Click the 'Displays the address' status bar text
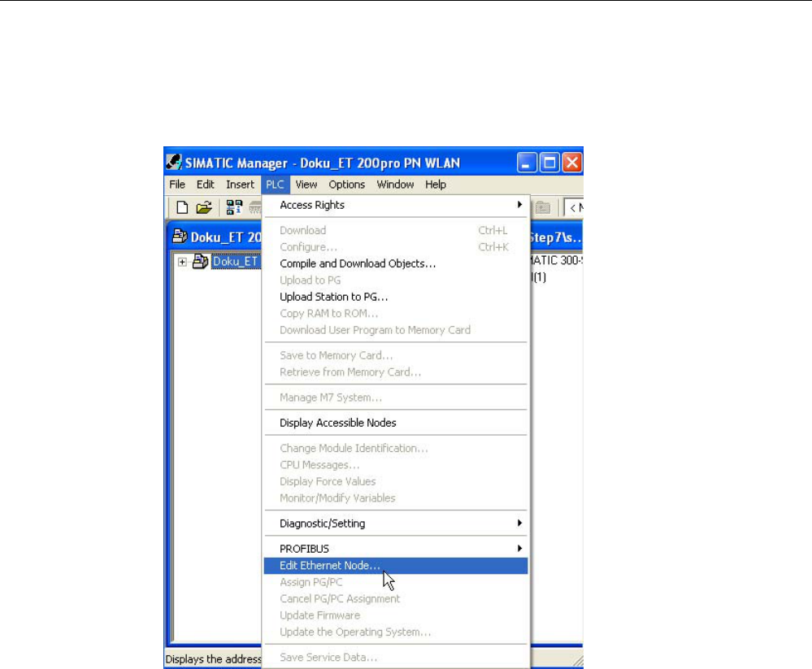Screen dimensions: 812x669 point(213,659)
